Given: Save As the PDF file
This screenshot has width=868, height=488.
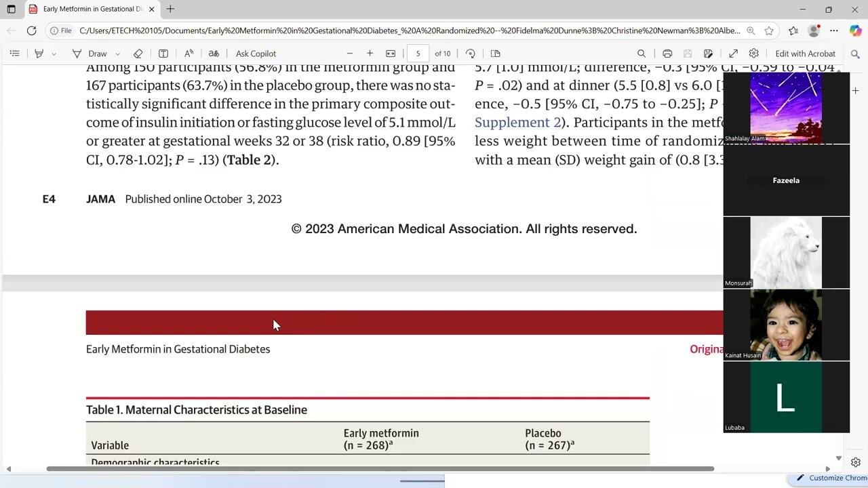Looking at the screenshot, I should point(708,54).
